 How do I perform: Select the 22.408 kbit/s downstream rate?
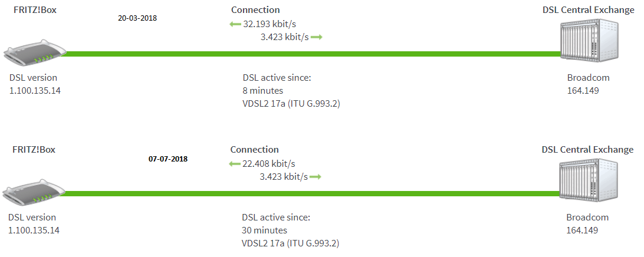click(x=270, y=164)
